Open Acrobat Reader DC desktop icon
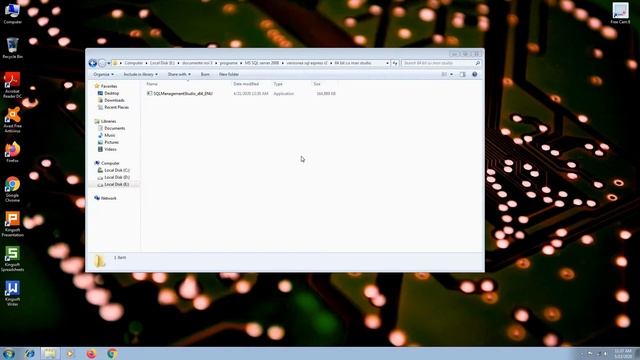The image size is (640, 360). (x=12, y=85)
